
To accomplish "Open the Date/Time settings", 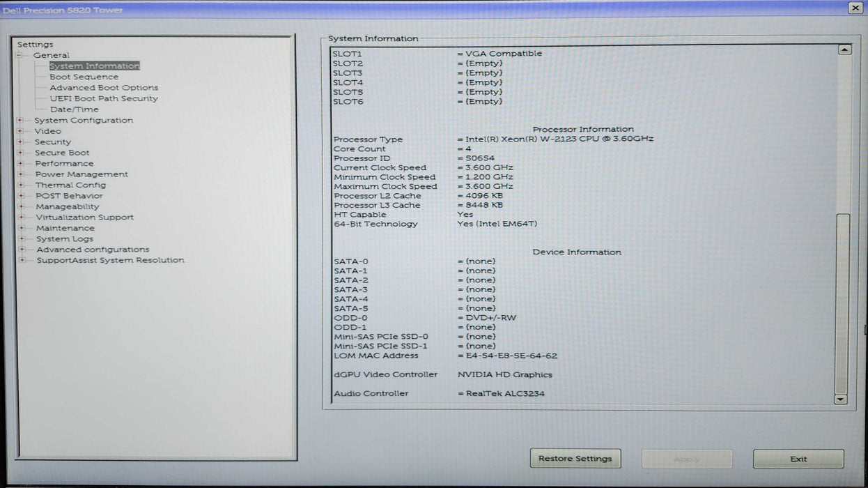I will (73, 109).
